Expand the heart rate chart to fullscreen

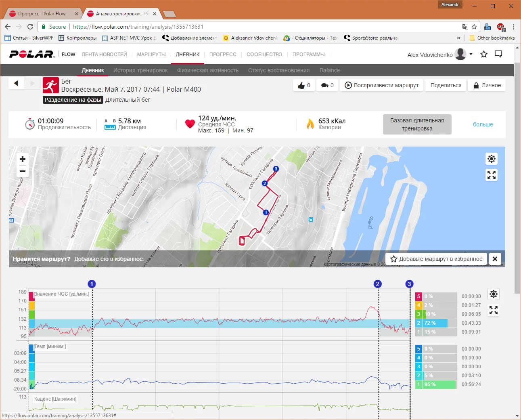(493, 310)
